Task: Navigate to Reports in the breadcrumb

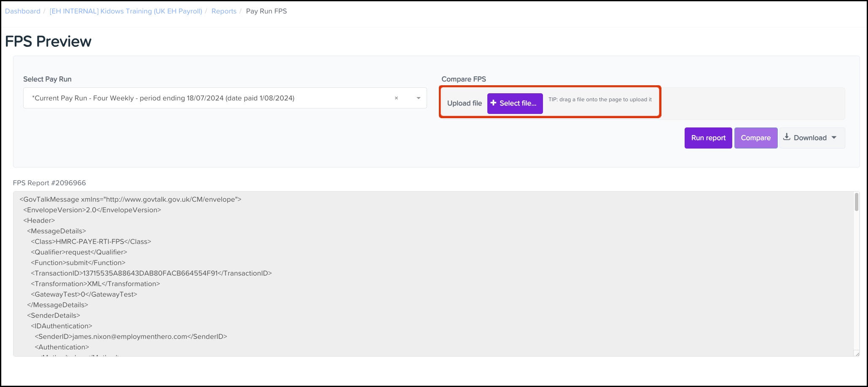Action: (x=224, y=11)
